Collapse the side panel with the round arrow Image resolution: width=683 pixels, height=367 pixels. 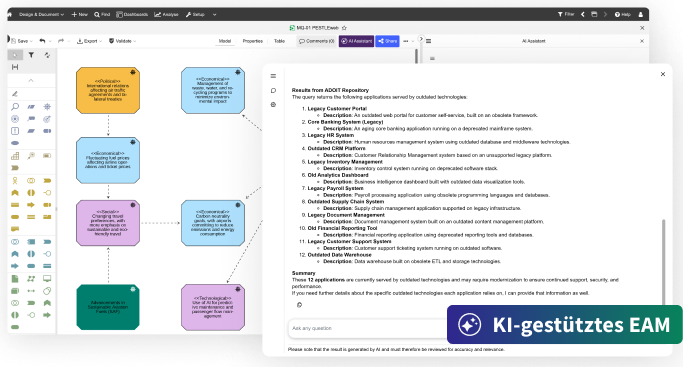(x=421, y=39)
